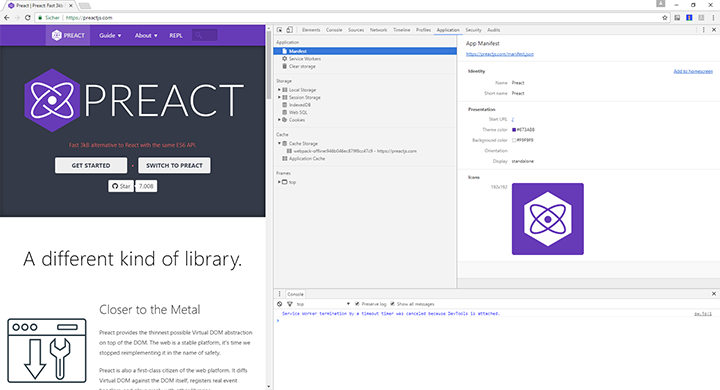Switch to the Sources tab
The width and height of the screenshot is (720, 390).
[x=356, y=30]
